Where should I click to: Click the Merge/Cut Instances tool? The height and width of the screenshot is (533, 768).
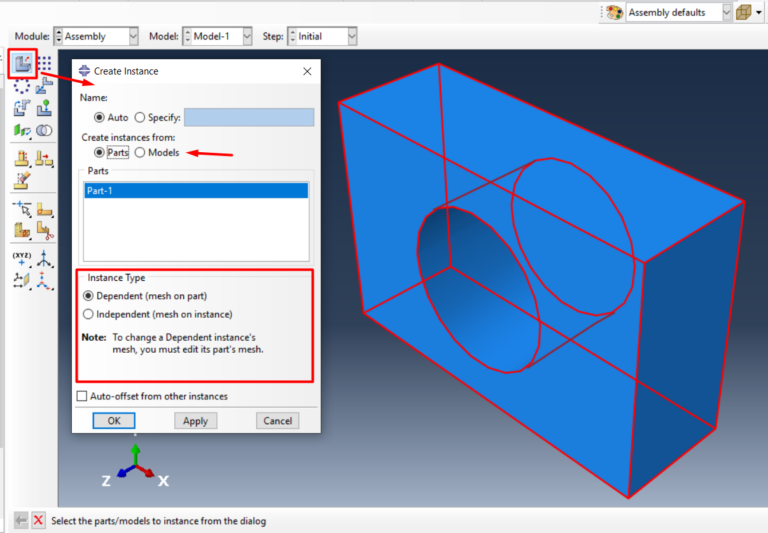45,131
